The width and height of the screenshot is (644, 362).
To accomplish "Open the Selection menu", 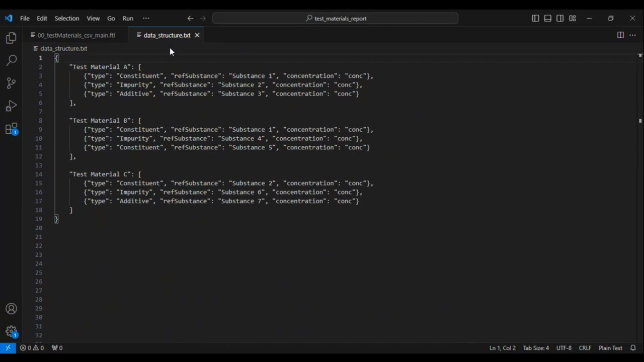I will point(67,19).
